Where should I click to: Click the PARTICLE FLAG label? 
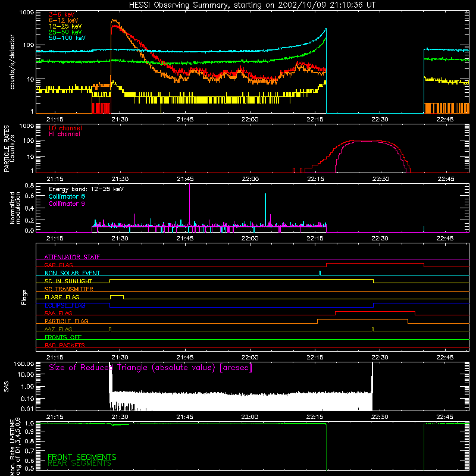(x=67, y=321)
